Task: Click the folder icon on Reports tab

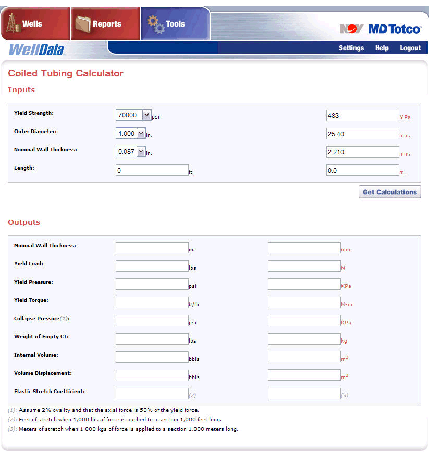Action: coord(83,24)
